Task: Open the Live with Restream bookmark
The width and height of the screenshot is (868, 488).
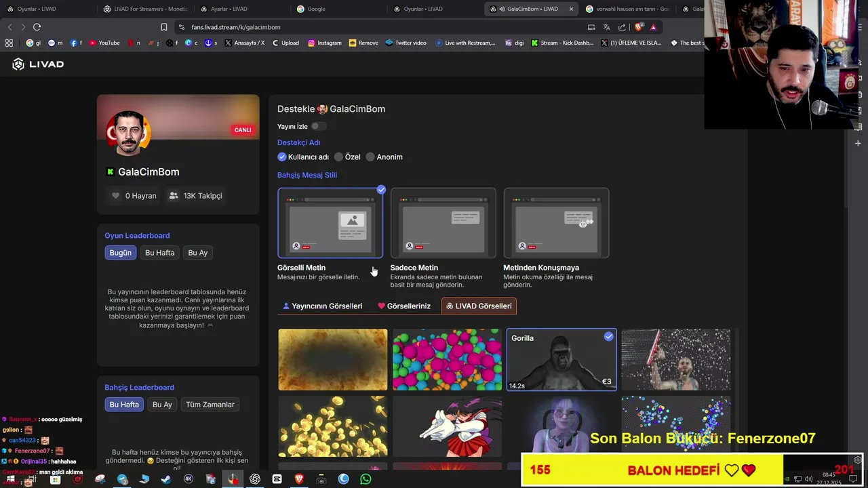Action: pyautogui.click(x=465, y=43)
